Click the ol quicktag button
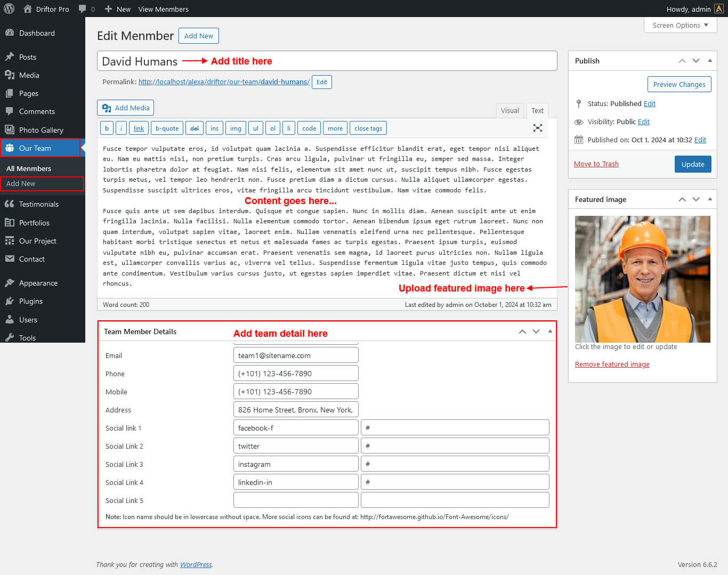The width and height of the screenshot is (728, 575). 273,128
